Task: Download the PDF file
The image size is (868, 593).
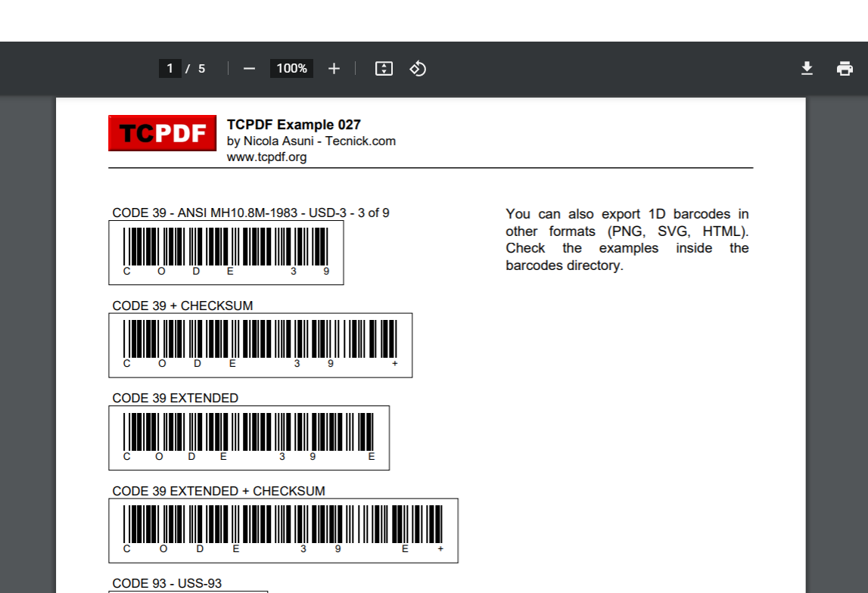Action: [x=807, y=69]
